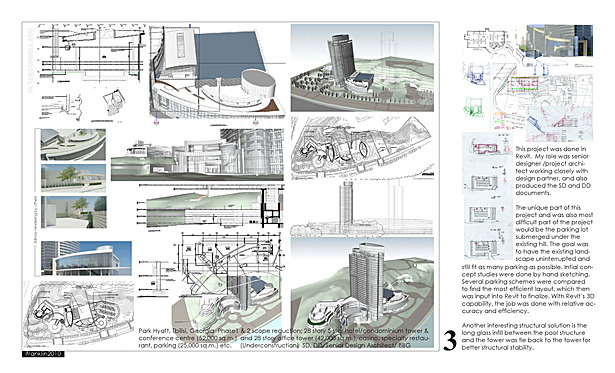The width and height of the screenshot is (615, 373).
Task: Select the curved roof driveway rendering thumbnail
Action: (73, 145)
